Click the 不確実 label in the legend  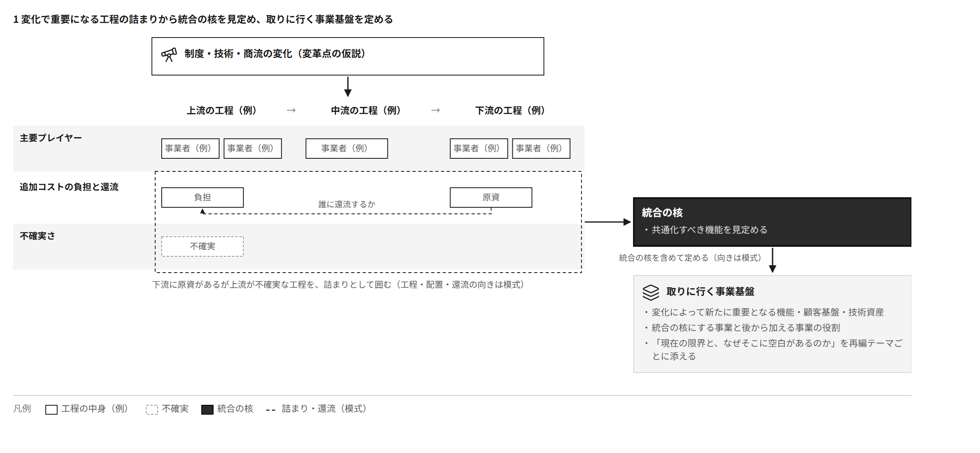[x=175, y=409]
